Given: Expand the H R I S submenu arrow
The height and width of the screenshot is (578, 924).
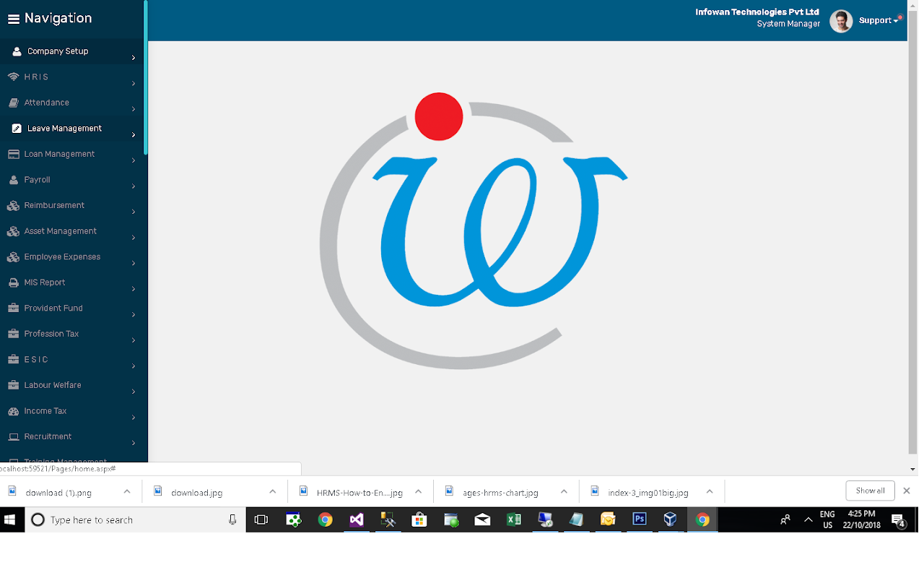Looking at the screenshot, I should click(x=134, y=83).
